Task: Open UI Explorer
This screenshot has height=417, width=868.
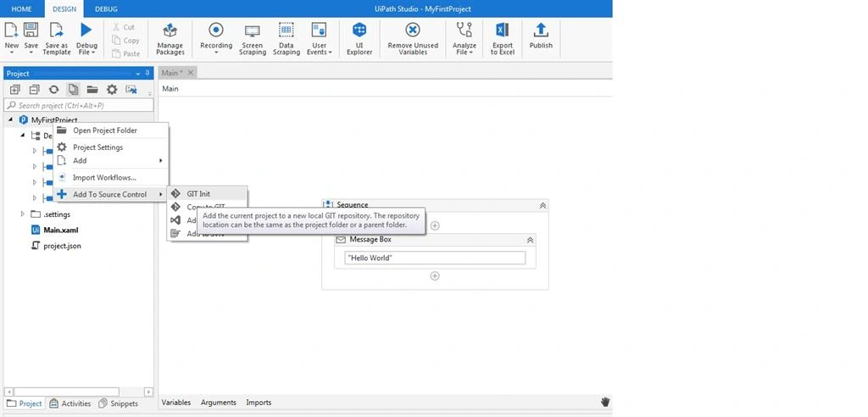Action: [359, 37]
